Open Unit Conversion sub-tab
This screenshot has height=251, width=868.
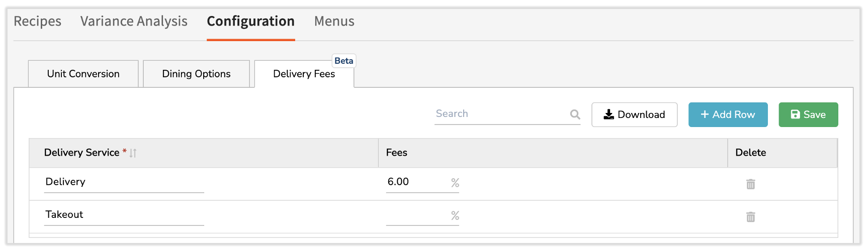(83, 74)
